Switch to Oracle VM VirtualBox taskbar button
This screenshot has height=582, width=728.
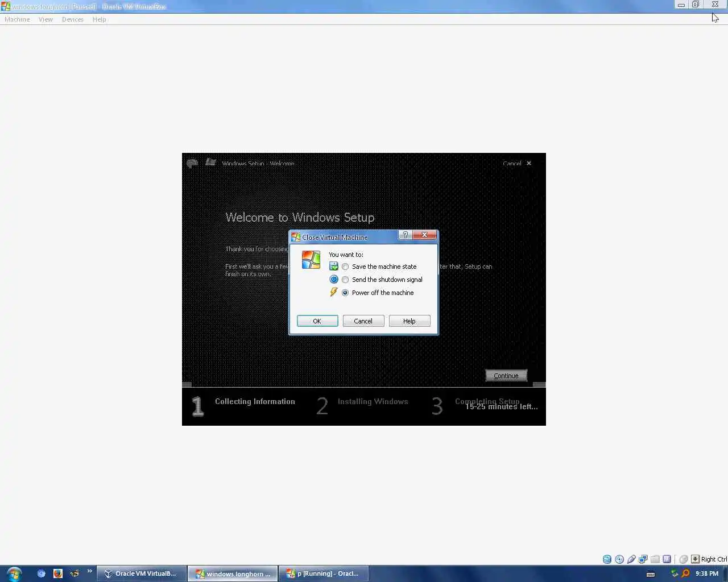(x=141, y=573)
